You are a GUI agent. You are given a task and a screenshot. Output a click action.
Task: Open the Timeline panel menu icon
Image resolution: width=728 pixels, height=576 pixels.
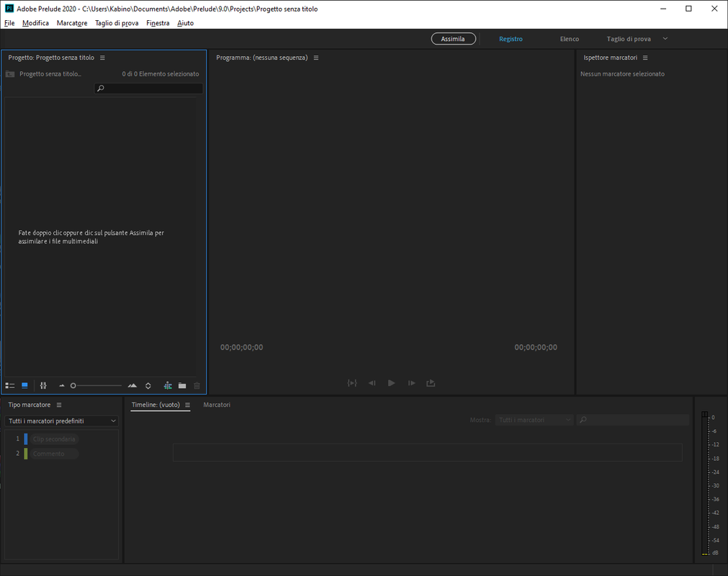187,405
